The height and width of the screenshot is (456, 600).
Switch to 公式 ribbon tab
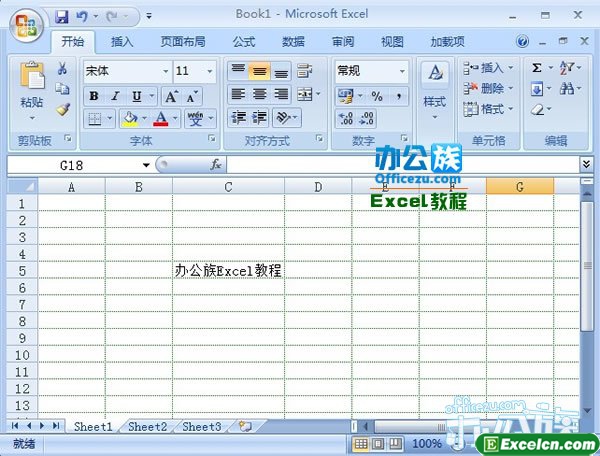pyautogui.click(x=244, y=42)
